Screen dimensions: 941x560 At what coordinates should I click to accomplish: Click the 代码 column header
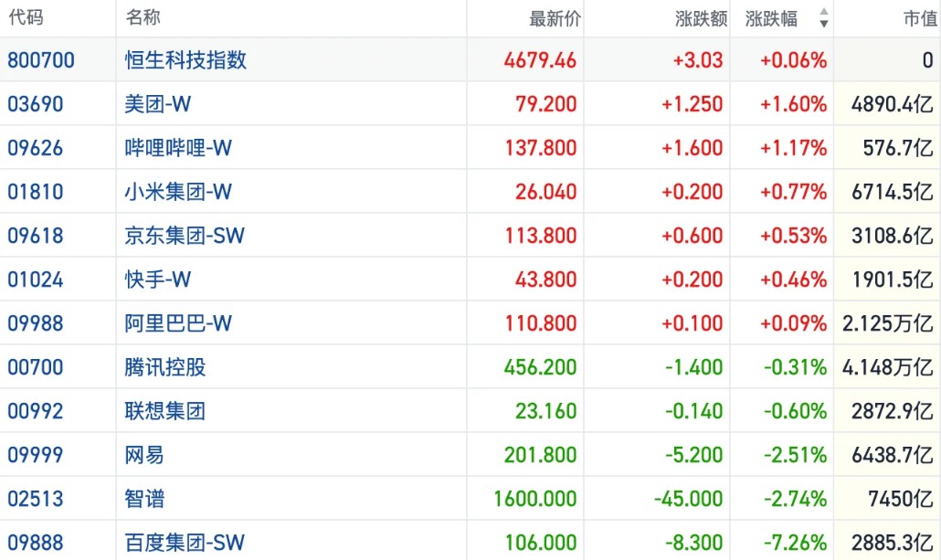click(26, 17)
